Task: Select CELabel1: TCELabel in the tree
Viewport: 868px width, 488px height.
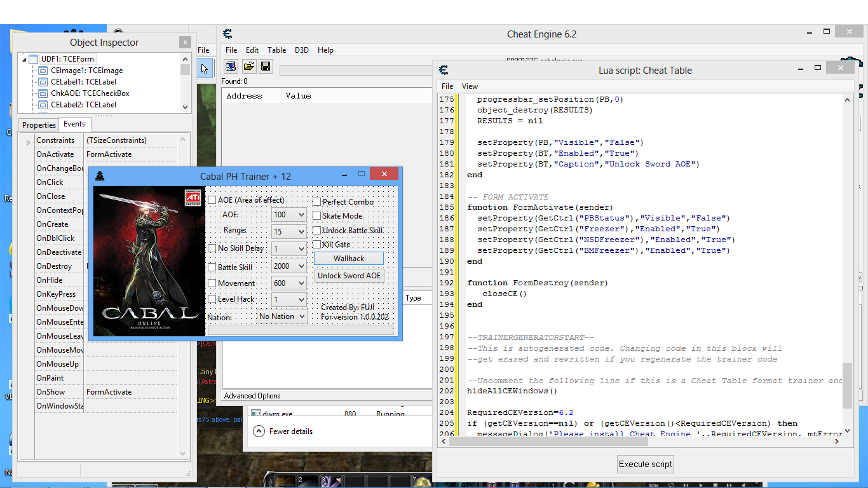Action: point(83,82)
